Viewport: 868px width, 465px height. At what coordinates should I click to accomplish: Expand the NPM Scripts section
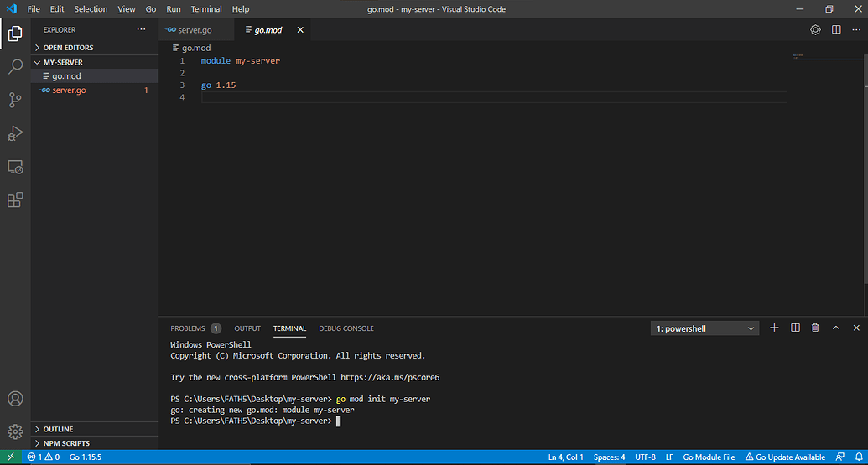point(94,443)
